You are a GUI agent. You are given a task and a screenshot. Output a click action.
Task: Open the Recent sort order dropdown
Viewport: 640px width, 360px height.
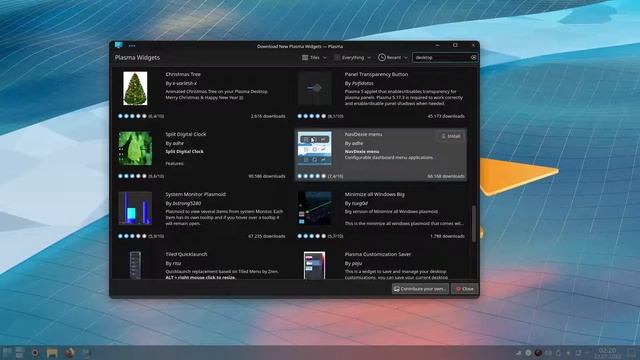click(393, 58)
